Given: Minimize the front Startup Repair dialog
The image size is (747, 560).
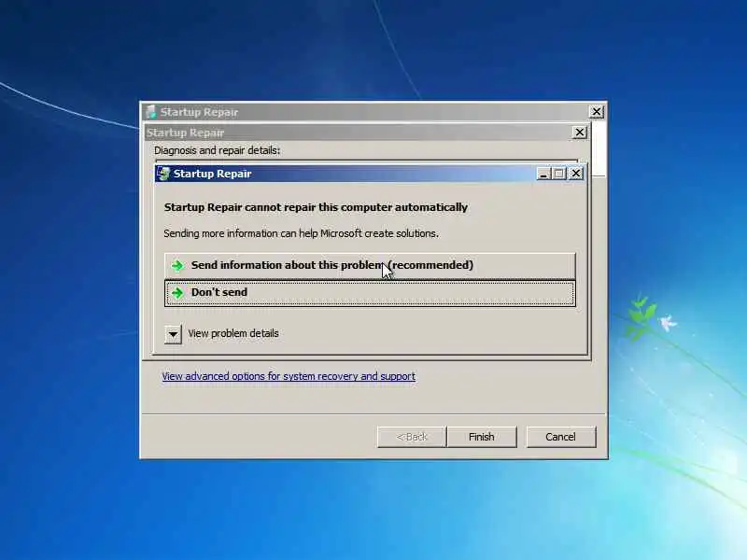Looking at the screenshot, I should [543, 174].
